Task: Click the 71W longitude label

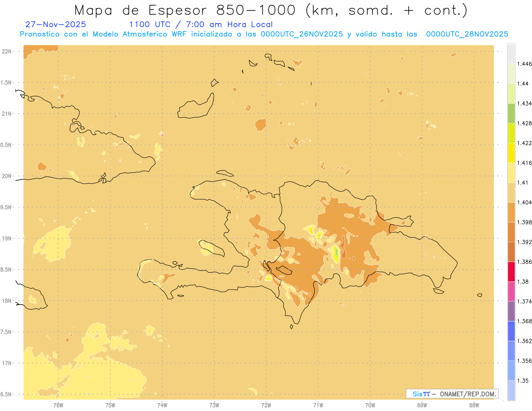Action: coord(318,405)
